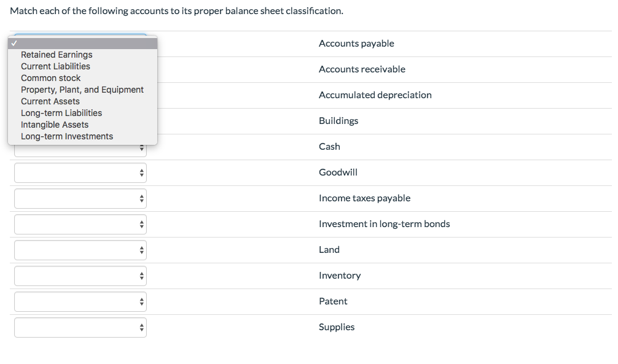The image size is (618, 364).
Task: Open the dropdown beside "Accounts receivable"
Action: pos(80,69)
